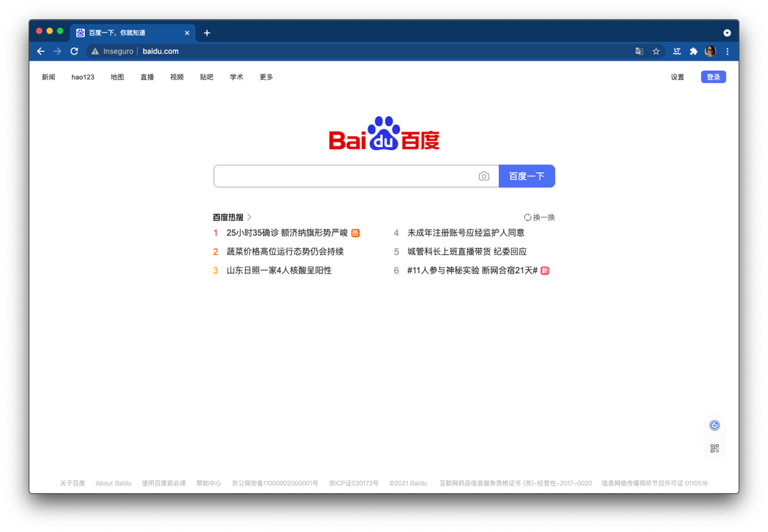Open 京ICP证030173号 footer link
Screen dimensions: 768x532
pos(354,483)
